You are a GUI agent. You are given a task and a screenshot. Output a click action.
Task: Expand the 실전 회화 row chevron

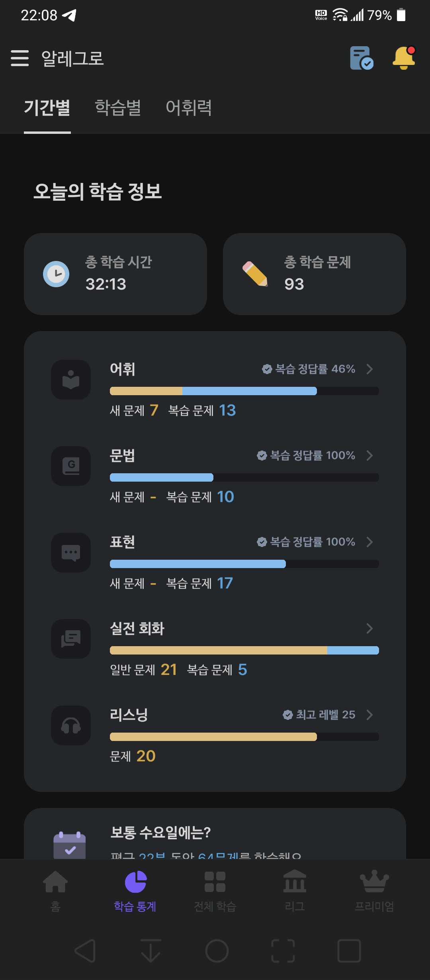point(369,628)
